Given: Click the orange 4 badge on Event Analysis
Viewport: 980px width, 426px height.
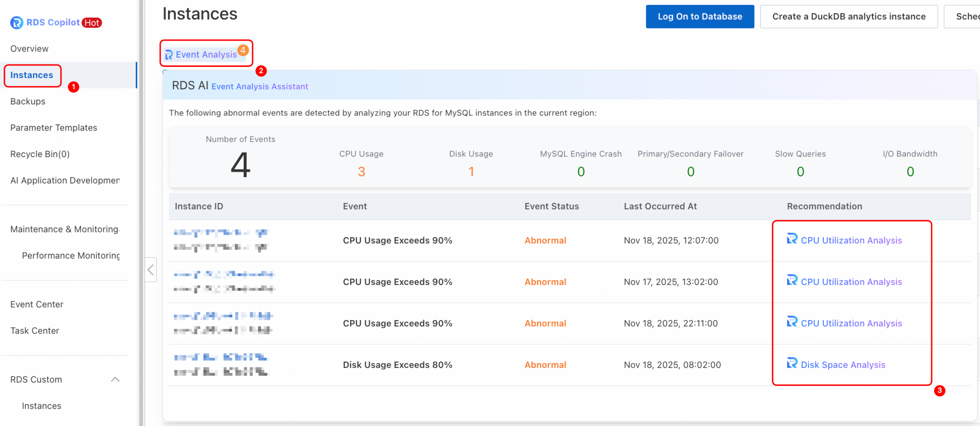Looking at the screenshot, I should point(243,50).
